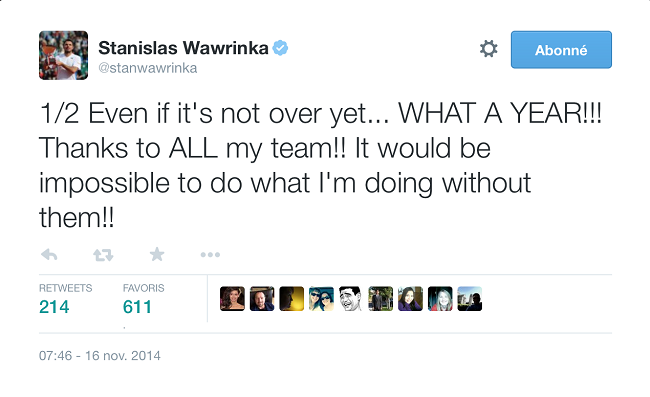This screenshot has height=397, width=650.
Task: Click the last avatar with building silhouette
Action: [470, 298]
